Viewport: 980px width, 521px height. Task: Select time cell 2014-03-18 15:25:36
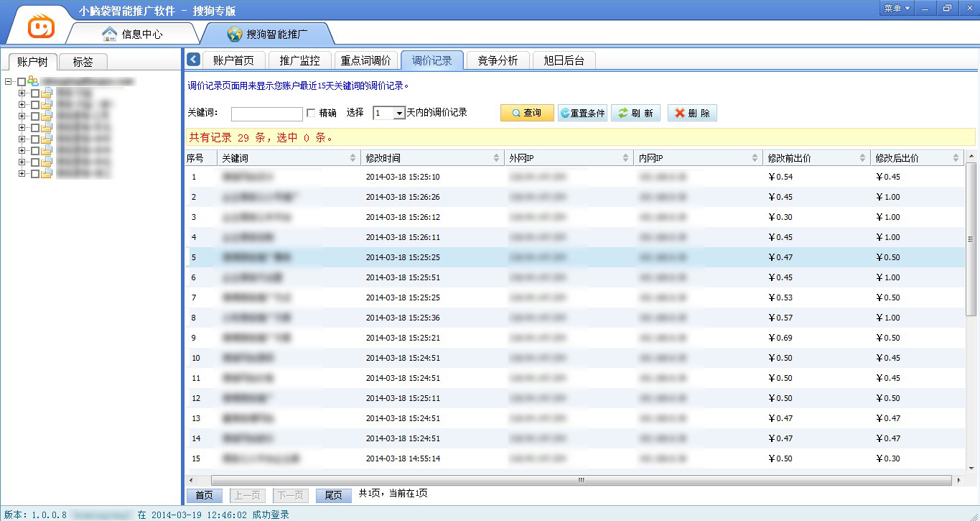[x=403, y=318]
